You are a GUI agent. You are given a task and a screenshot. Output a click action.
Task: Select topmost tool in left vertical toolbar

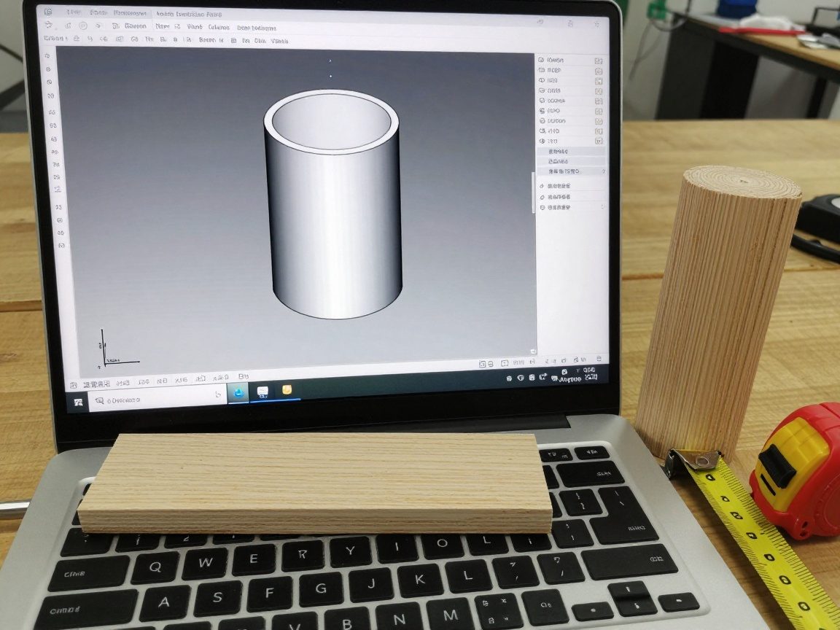click(x=48, y=55)
